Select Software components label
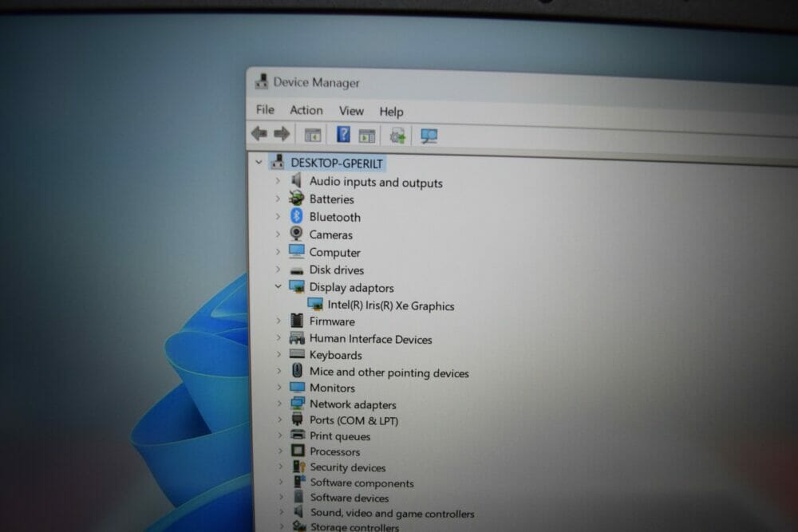Image resolution: width=798 pixels, height=532 pixels. click(362, 483)
